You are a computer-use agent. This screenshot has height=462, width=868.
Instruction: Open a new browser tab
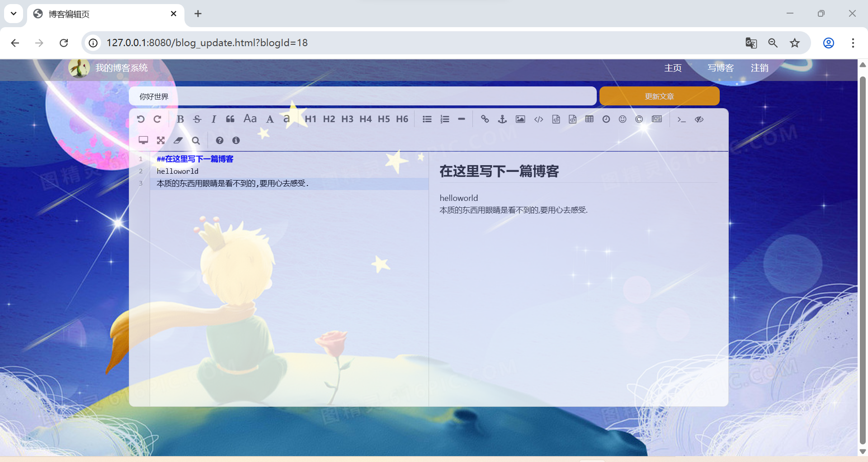pos(198,14)
